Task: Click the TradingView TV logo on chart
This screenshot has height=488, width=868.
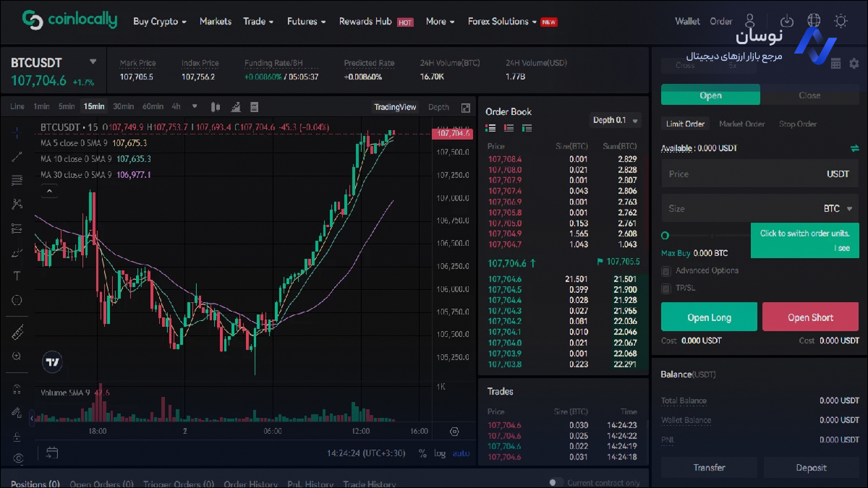Action: 52,362
